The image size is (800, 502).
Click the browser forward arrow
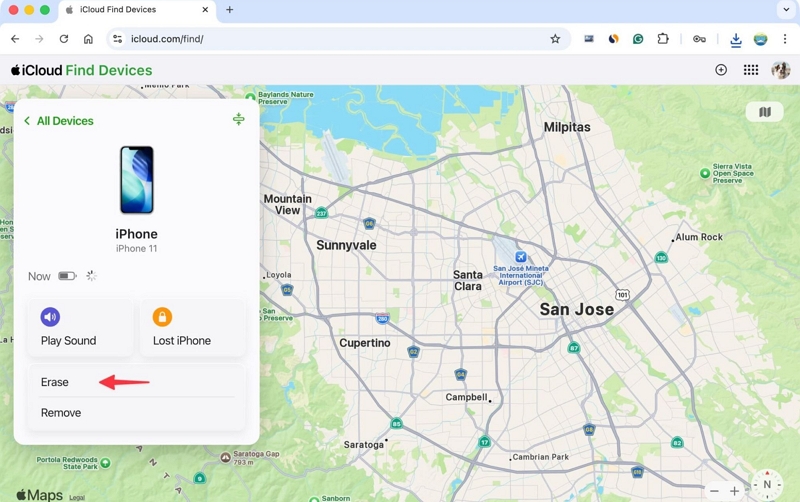click(39, 39)
